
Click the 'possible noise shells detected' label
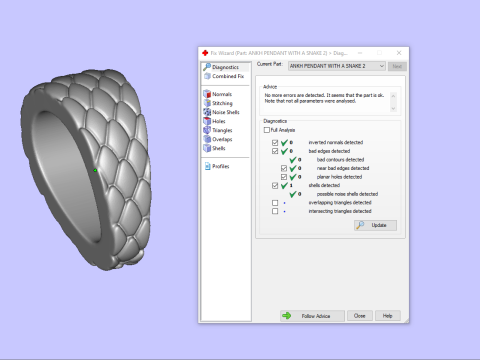[347, 194]
